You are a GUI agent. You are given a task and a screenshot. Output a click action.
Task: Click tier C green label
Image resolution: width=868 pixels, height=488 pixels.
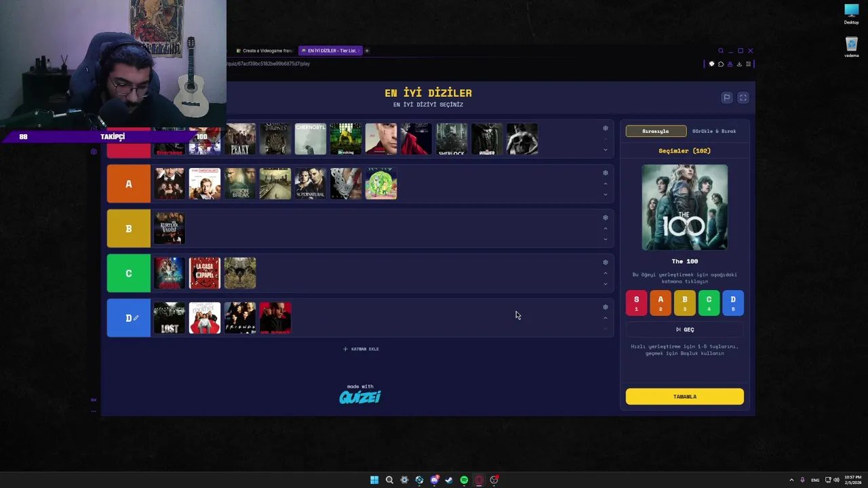129,273
